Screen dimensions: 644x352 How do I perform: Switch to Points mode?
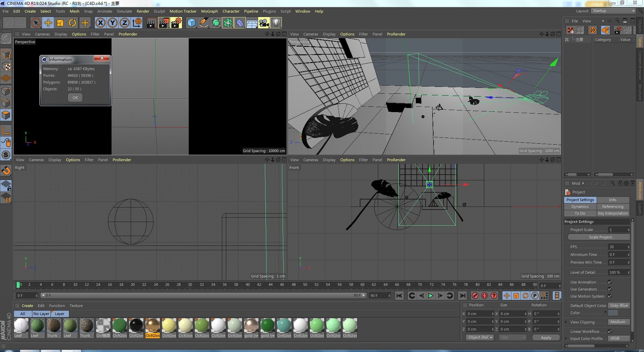click(x=6, y=91)
